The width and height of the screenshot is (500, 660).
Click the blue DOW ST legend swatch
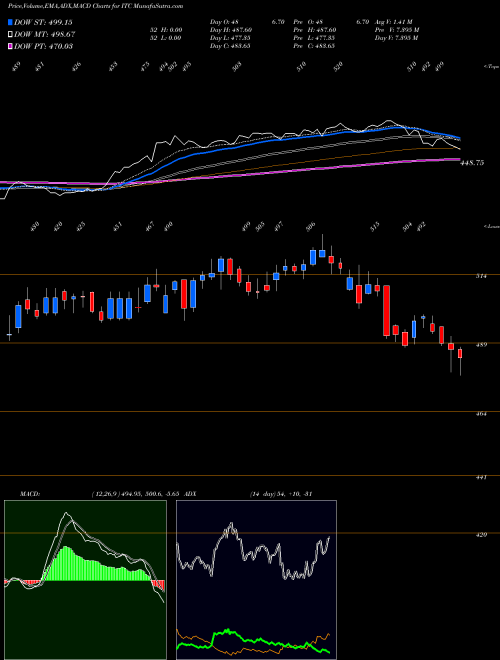pos(10,22)
